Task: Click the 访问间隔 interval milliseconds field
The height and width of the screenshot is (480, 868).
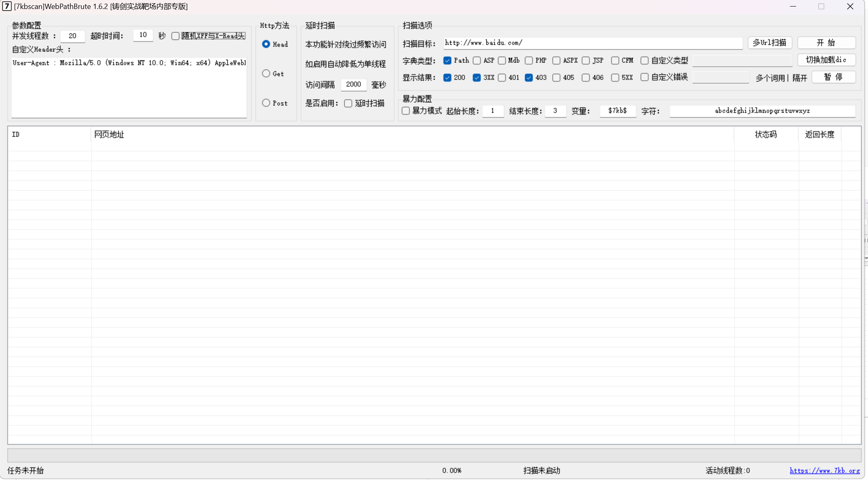Action: (354, 84)
